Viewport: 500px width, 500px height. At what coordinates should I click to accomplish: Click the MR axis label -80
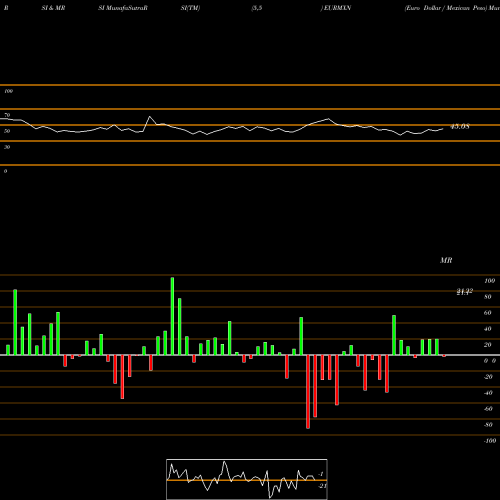click(488, 425)
